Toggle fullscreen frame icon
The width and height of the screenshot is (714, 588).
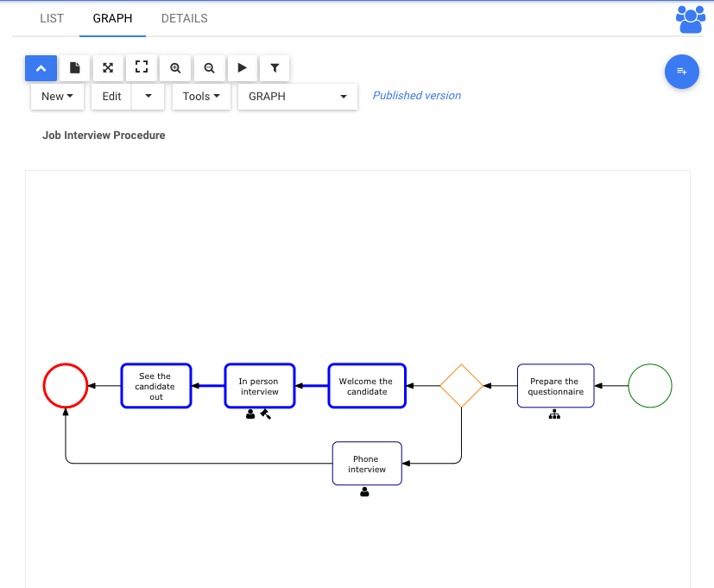[x=142, y=68]
